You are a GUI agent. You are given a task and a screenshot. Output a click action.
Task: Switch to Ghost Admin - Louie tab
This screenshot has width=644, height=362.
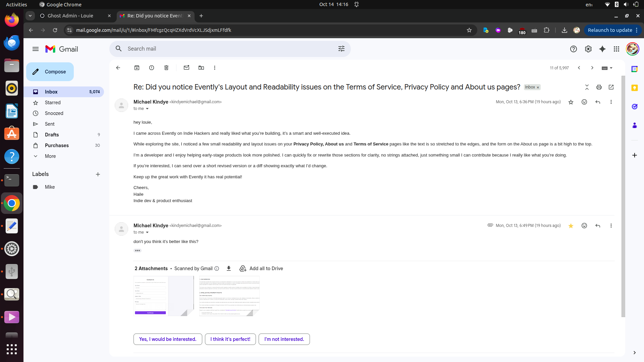click(x=70, y=16)
